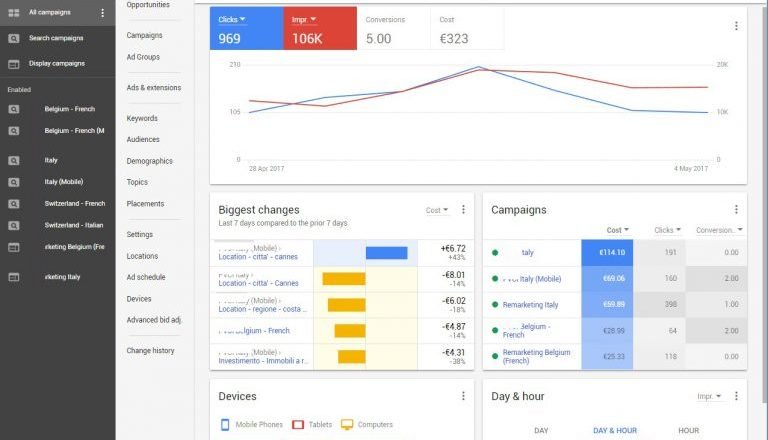The height and width of the screenshot is (440, 768).
Task: Open Location - citta' - cannes +€6.72 link
Action: 258,257
